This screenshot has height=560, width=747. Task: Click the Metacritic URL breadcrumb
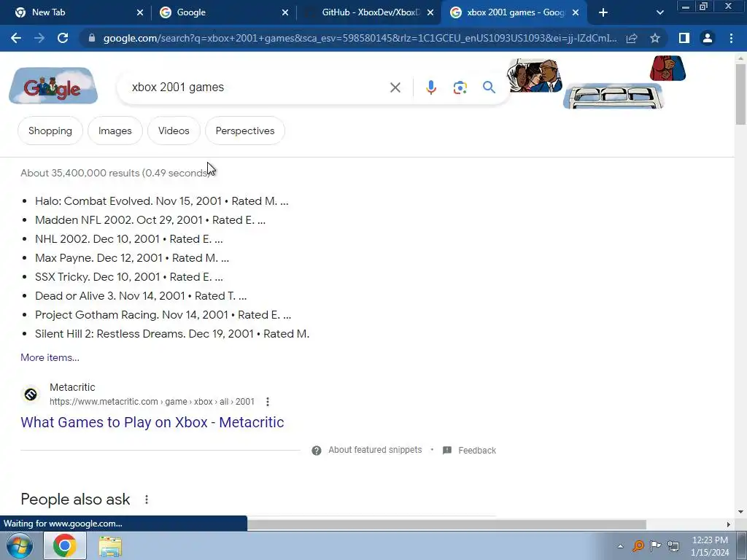[x=152, y=402]
